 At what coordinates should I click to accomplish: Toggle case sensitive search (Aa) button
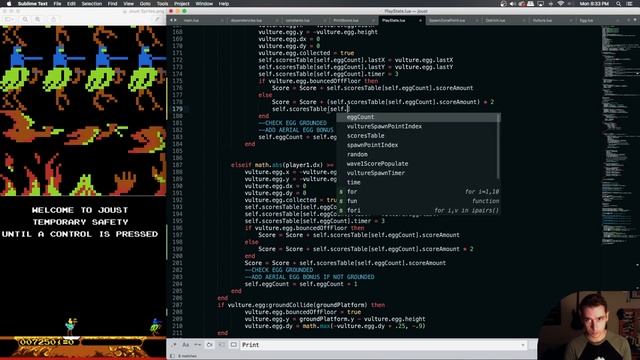pos(186,345)
